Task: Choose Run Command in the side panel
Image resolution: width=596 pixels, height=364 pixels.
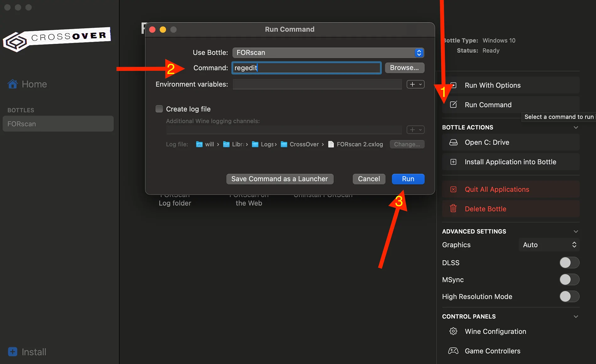Action: (x=511, y=105)
